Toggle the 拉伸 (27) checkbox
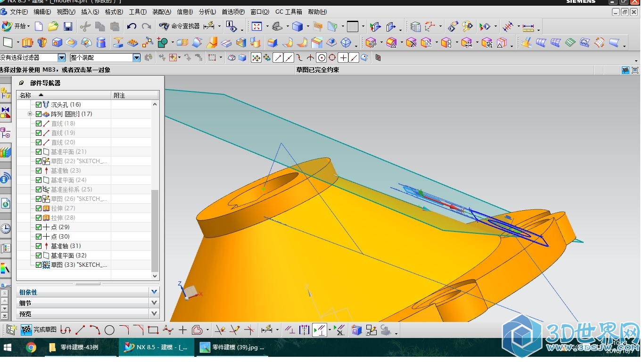The height and width of the screenshot is (362, 644). click(39, 208)
